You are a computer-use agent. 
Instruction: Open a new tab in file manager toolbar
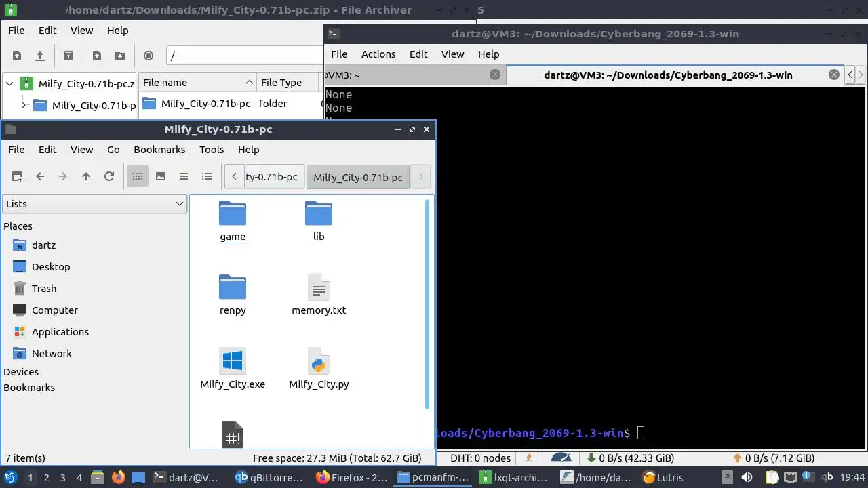click(x=17, y=176)
